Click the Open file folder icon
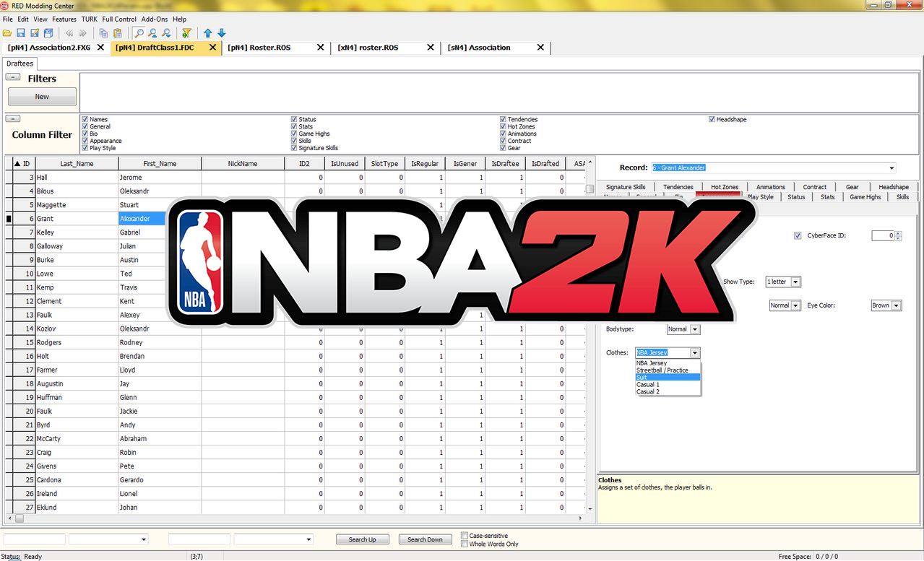This screenshot has height=561, width=924. point(7,33)
